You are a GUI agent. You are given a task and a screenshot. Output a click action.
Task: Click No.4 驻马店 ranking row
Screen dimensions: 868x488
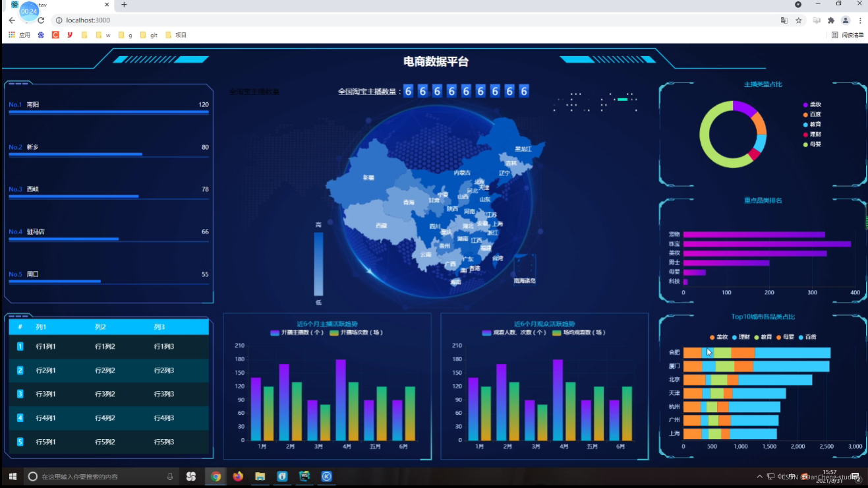[x=109, y=235]
